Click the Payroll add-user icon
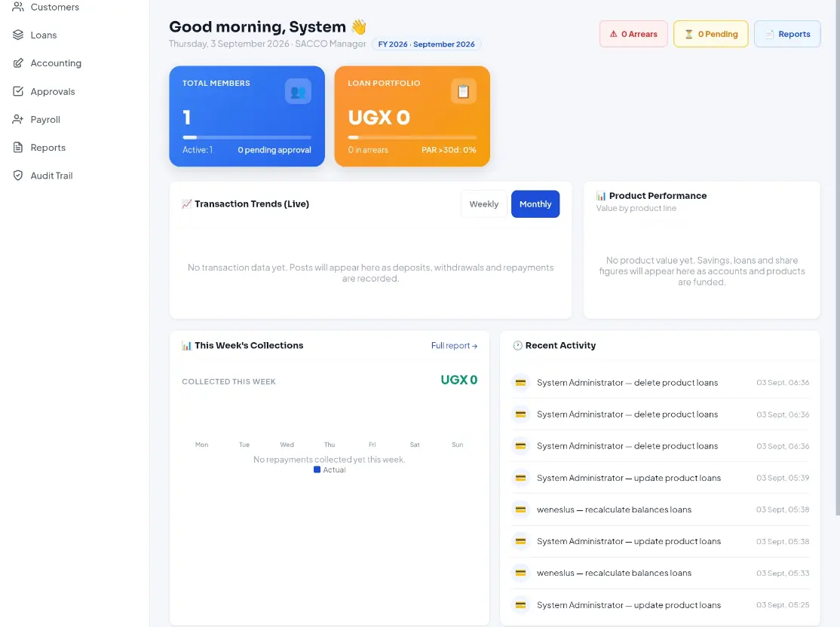 pos(18,119)
